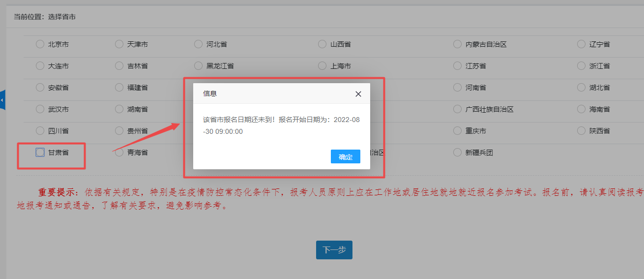
Task: Pick 大连市 radio option
Action: (x=40, y=65)
